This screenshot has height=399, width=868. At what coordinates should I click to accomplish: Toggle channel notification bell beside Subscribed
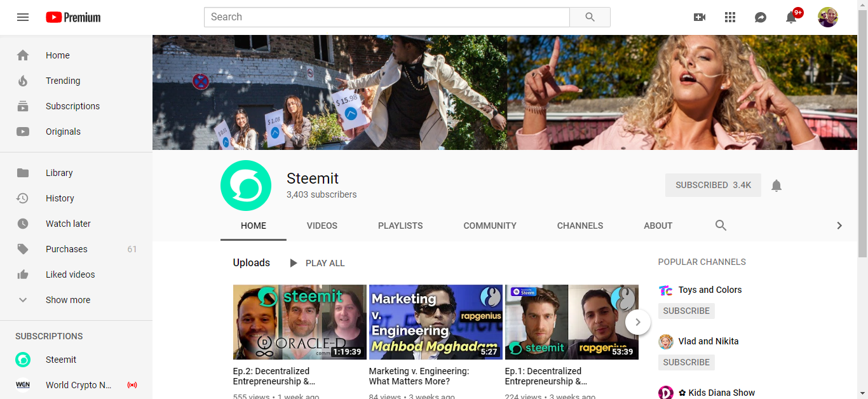(776, 186)
